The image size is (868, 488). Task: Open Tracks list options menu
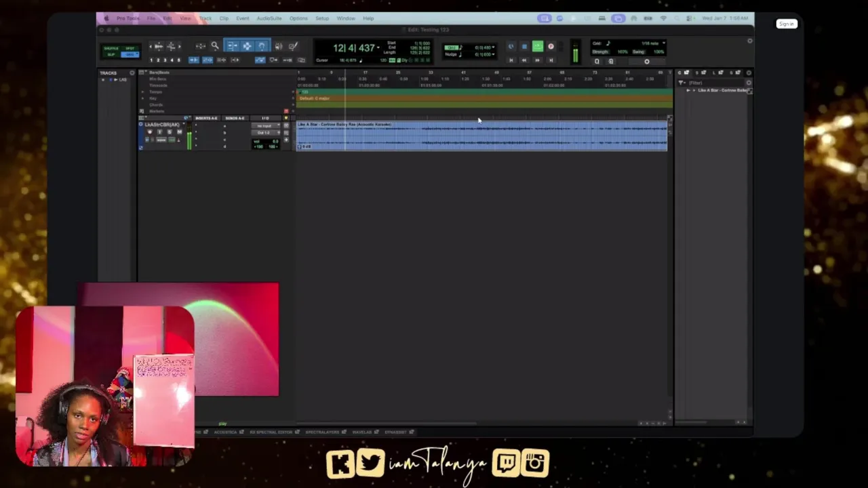coord(132,73)
